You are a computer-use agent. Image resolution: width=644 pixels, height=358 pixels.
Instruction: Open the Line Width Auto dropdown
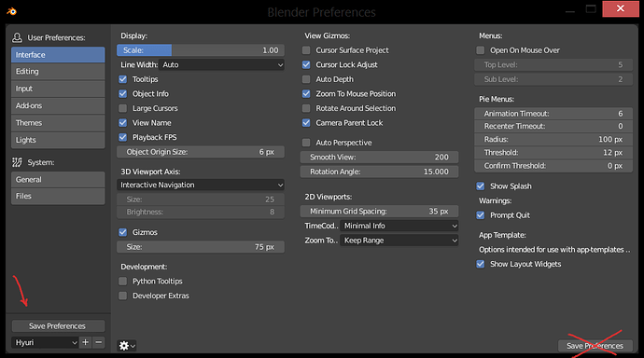coord(222,64)
